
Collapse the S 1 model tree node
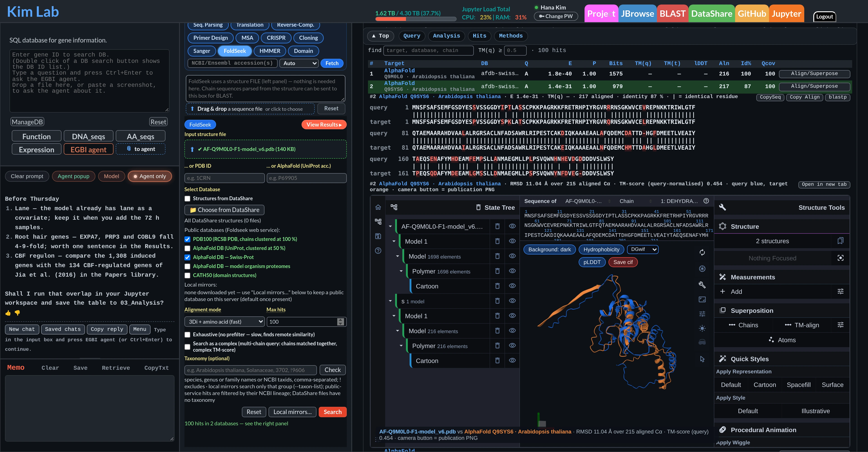[390, 301]
